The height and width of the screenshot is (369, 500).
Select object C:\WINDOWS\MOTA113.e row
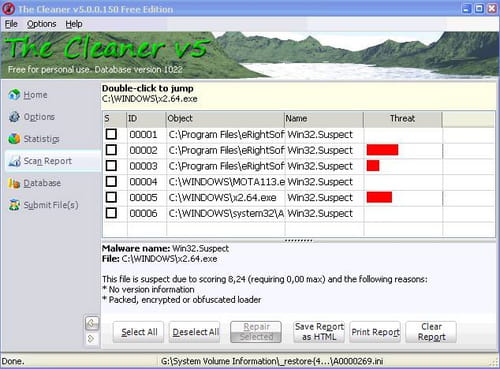[x=226, y=182]
